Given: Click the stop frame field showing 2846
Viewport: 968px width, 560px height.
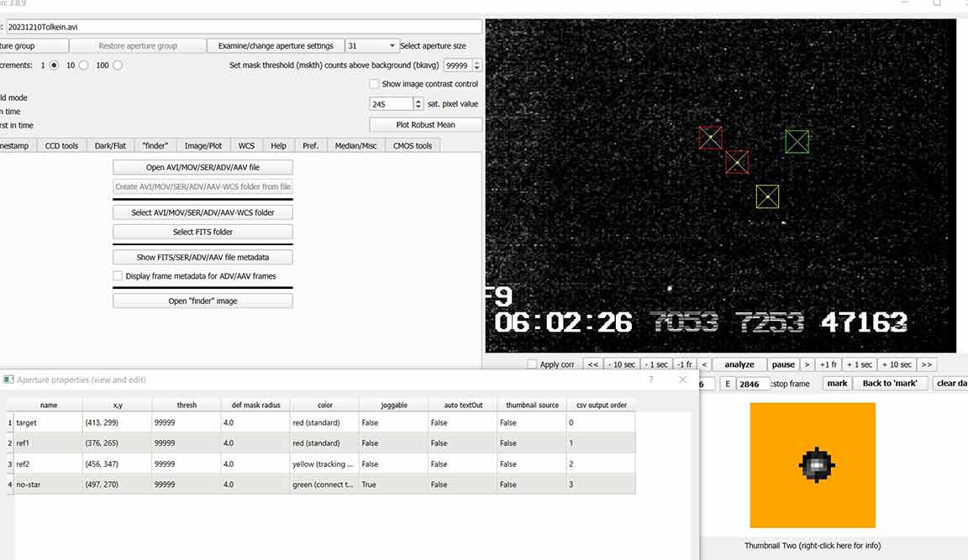Looking at the screenshot, I should click(x=753, y=384).
